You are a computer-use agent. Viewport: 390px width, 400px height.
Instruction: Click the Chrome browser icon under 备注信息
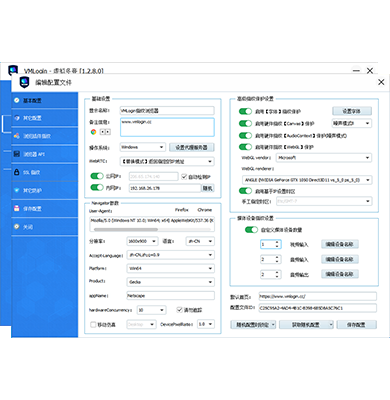94,132
